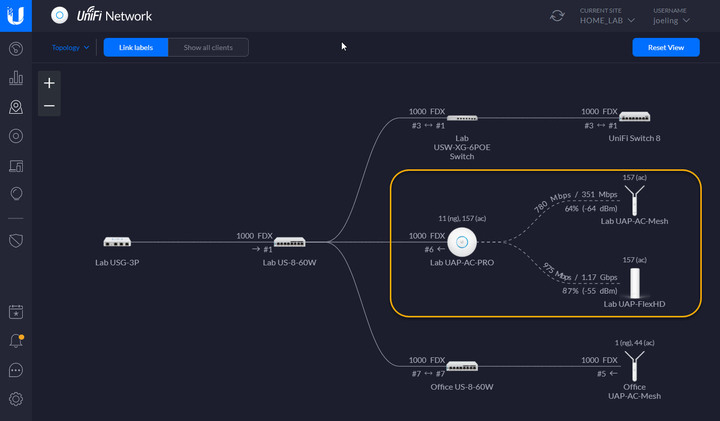Image resolution: width=720 pixels, height=421 pixels.
Task: Click the Reset View button
Action: pos(666,47)
